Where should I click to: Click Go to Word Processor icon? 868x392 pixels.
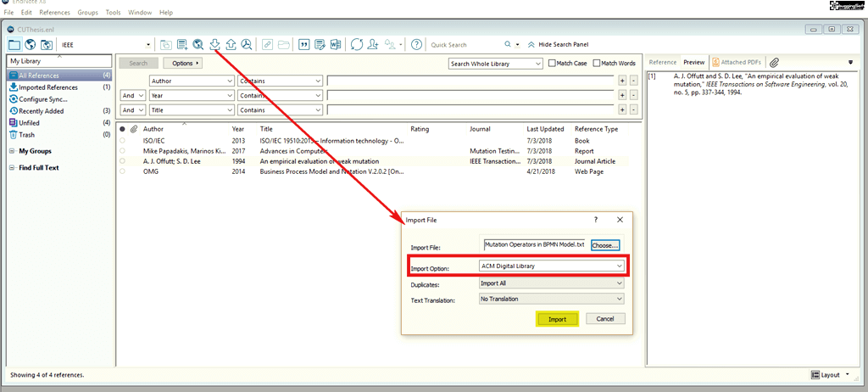pos(336,45)
